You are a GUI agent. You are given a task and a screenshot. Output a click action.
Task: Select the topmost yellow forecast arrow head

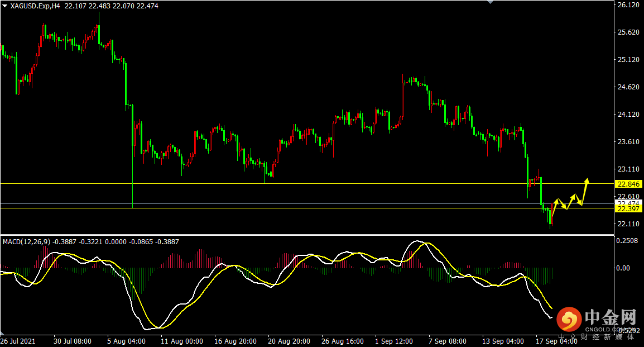point(587,180)
